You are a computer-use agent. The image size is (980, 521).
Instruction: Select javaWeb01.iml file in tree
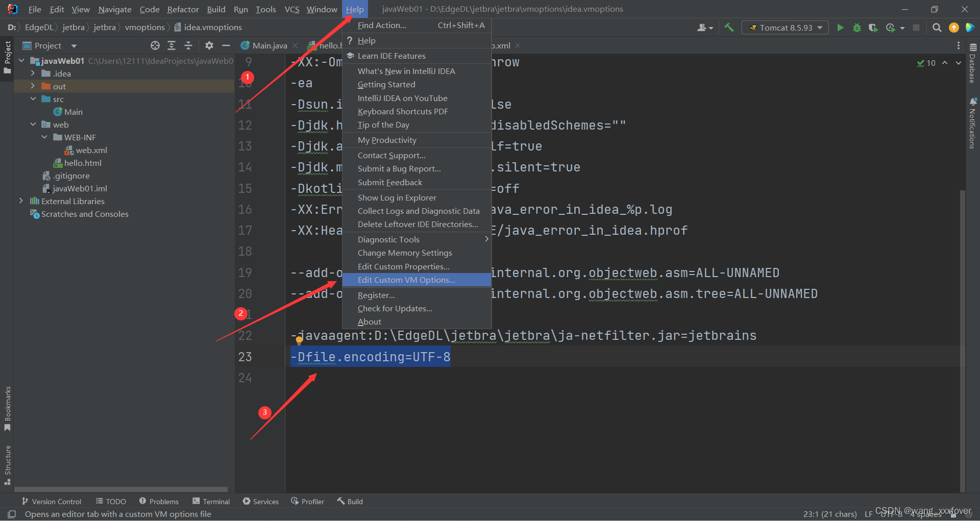coord(80,188)
